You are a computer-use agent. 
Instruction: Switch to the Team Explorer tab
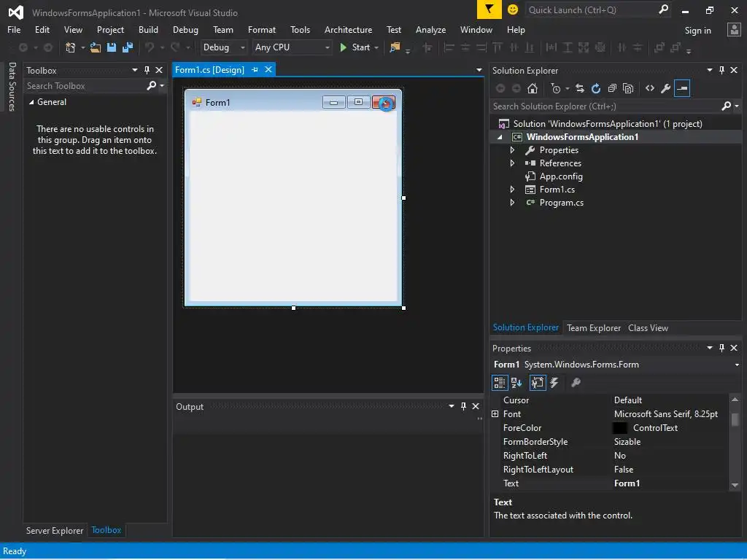pyautogui.click(x=594, y=328)
